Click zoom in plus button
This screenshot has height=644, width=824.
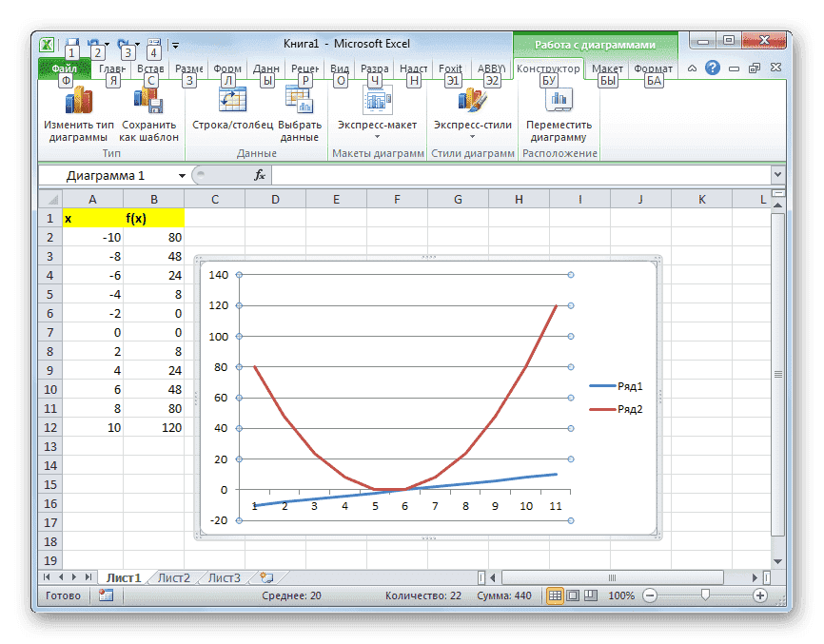[759, 595]
